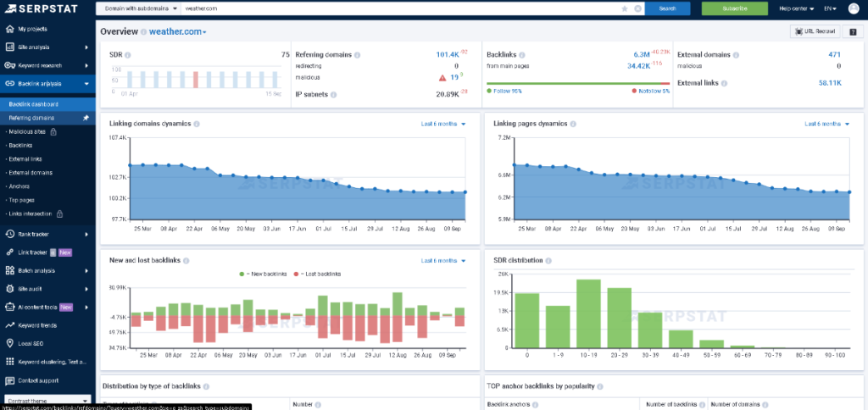
Task: Click the question mark help button
Action: [852, 31]
